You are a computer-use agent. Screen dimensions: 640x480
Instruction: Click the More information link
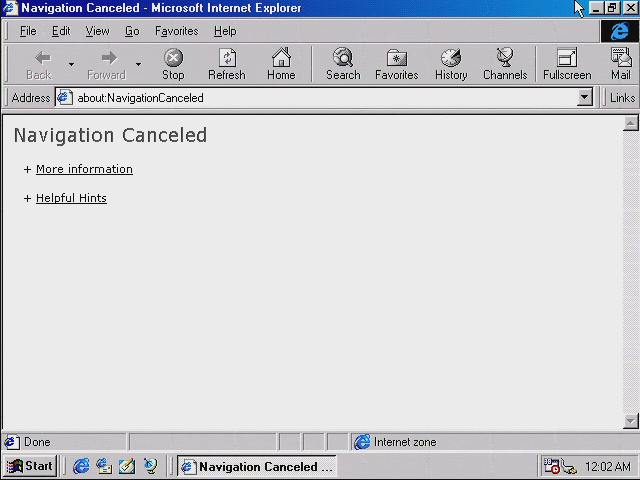[84, 169]
